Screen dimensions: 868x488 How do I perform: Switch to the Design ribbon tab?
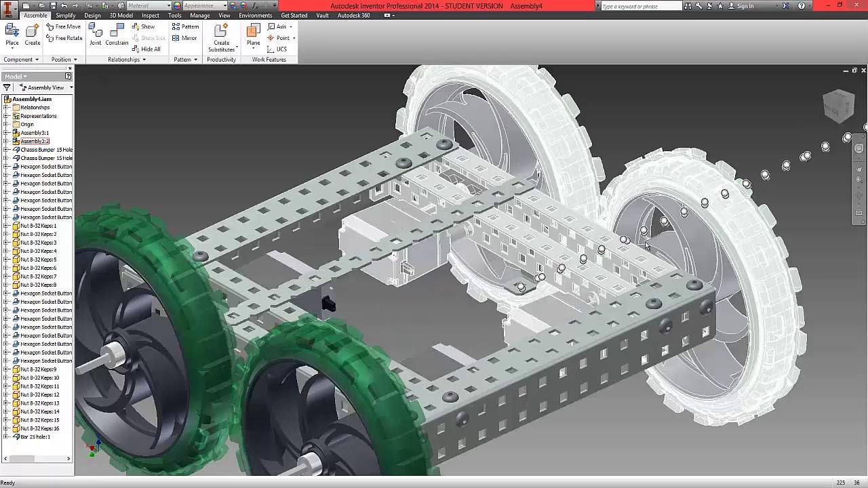tap(93, 16)
